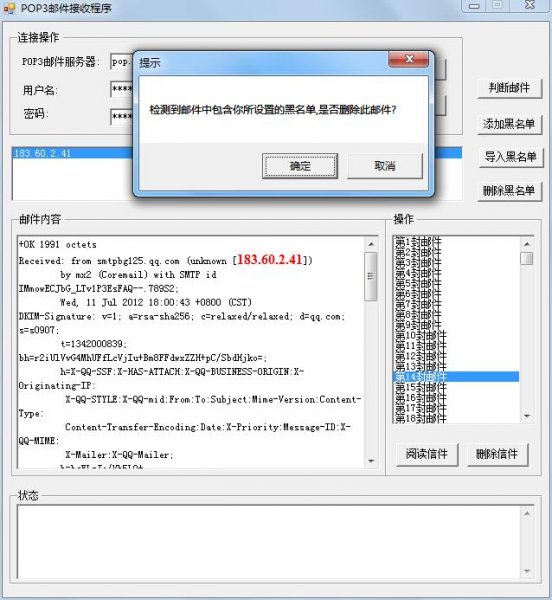Open the selected mail with 阅读信件
Viewport: 552px width, 600px height.
(427, 455)
